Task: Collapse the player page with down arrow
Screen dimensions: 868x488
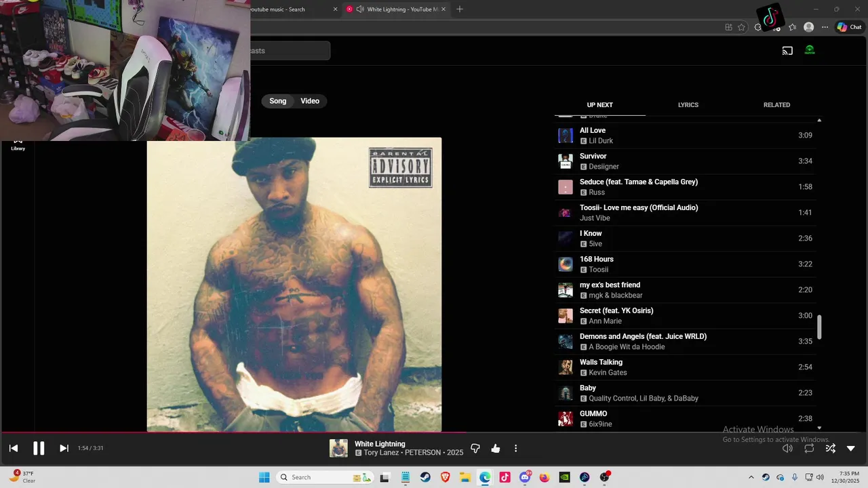Action: [x=851, y=448]
